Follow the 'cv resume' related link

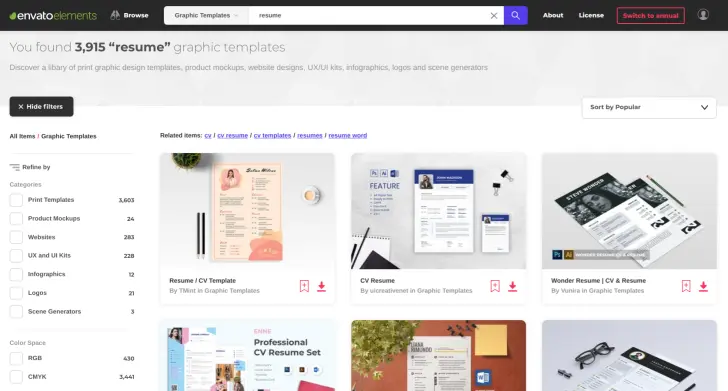233,136
